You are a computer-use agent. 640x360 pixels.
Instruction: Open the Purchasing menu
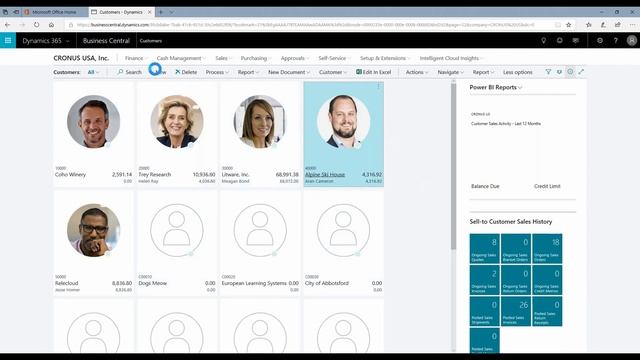pos(256,58)
